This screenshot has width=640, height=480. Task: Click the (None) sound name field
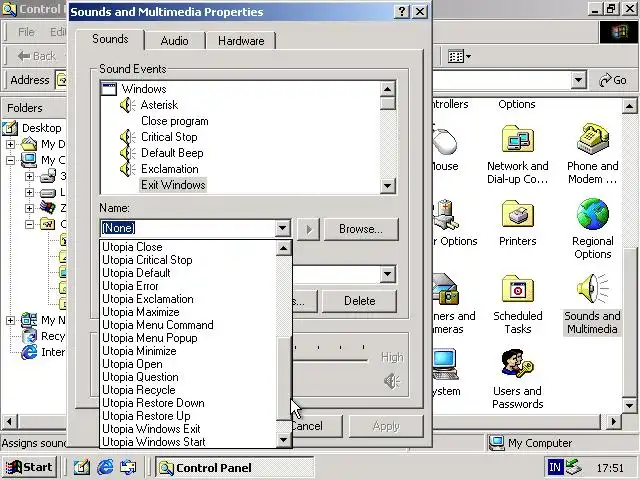(188, 228)
